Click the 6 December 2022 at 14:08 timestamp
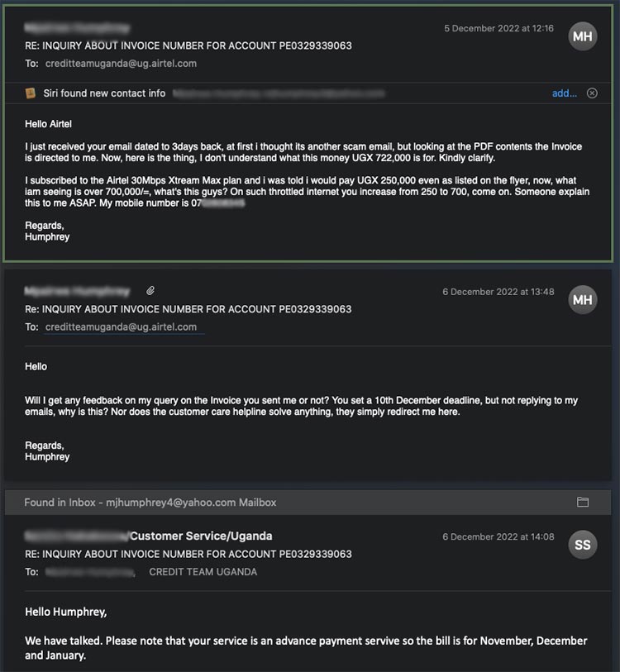 pos(498,536)
